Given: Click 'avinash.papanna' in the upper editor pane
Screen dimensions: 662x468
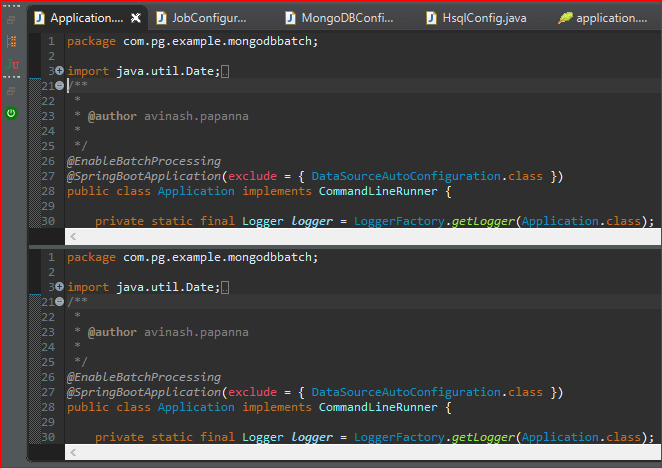Looking at the screenshot, I should [x=196, y=116].
